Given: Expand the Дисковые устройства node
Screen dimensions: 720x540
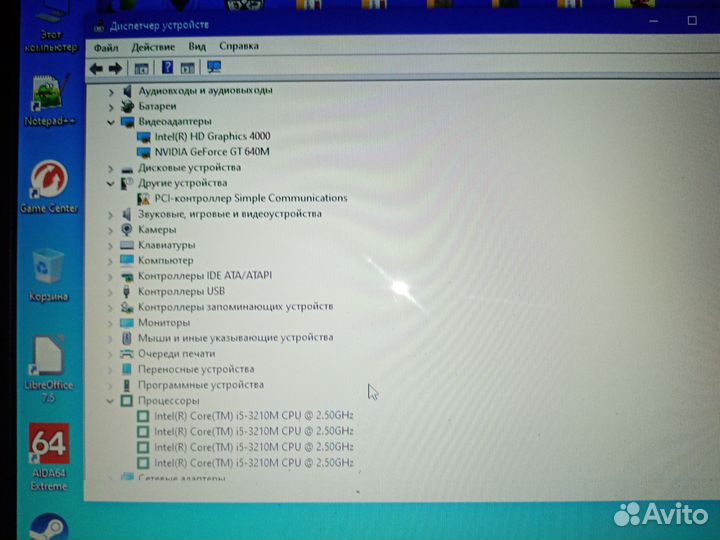Looking at the screenshot, I should pos(110,169).
